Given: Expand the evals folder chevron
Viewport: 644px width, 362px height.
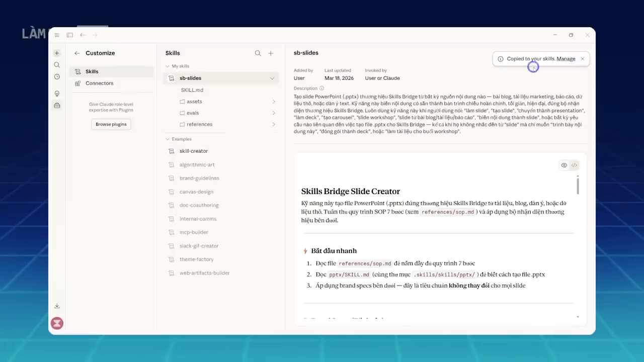Looking at the screenshot, I should 274,113.
